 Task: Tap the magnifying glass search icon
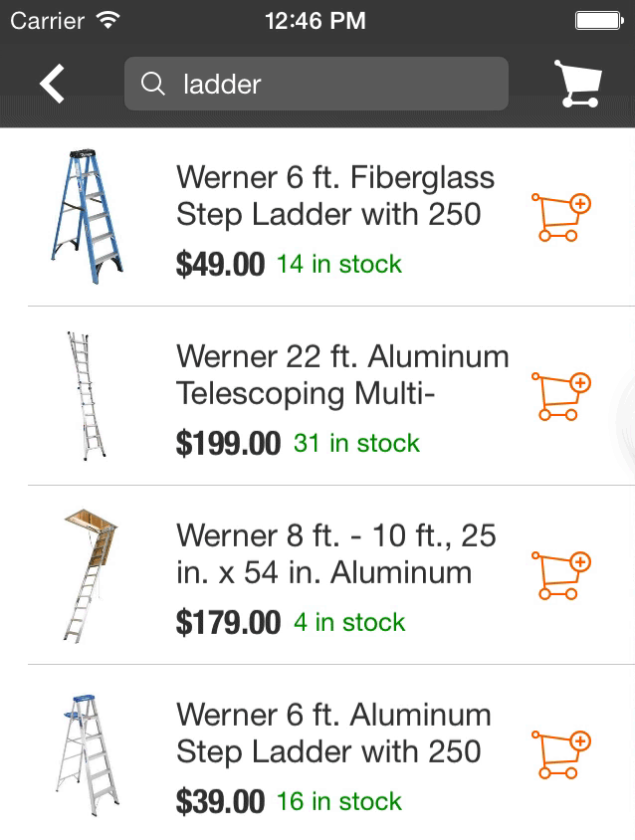[152, 85]
